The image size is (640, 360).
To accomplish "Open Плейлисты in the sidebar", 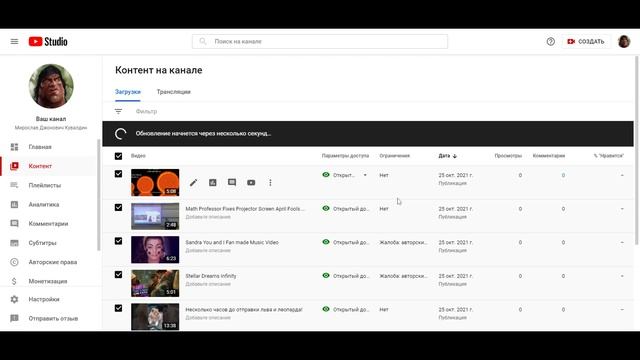I will click(44, 185).
